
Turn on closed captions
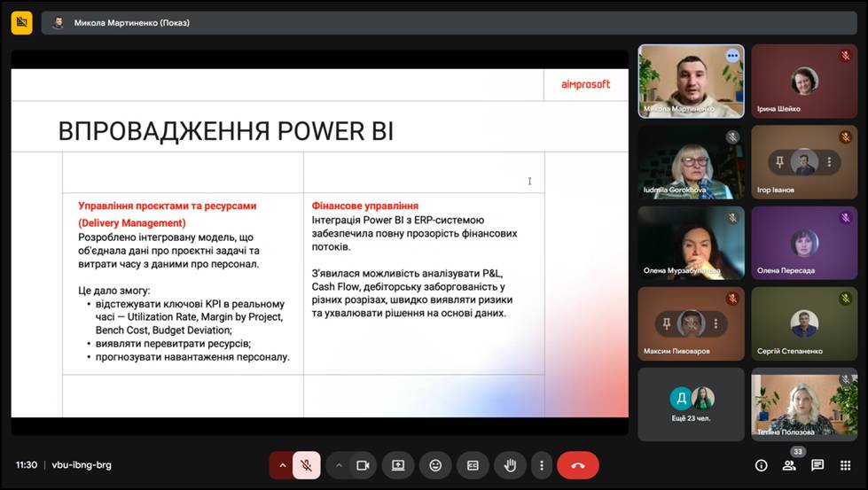[x=473, y=465]
